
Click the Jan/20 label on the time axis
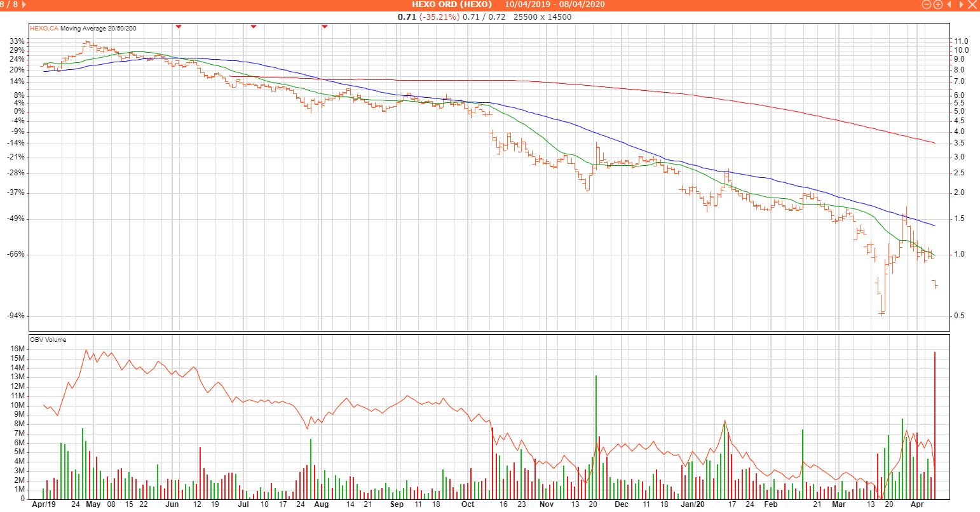tap(693, 504)
